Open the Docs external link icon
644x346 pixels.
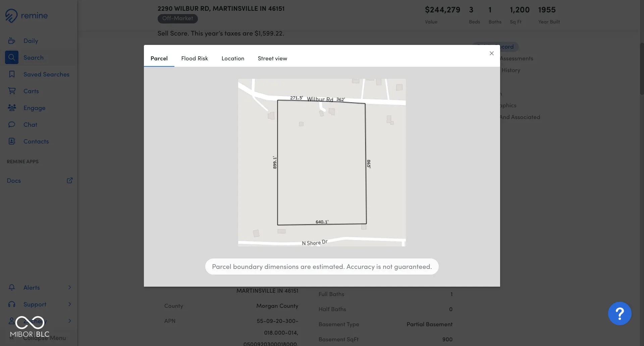69,181
